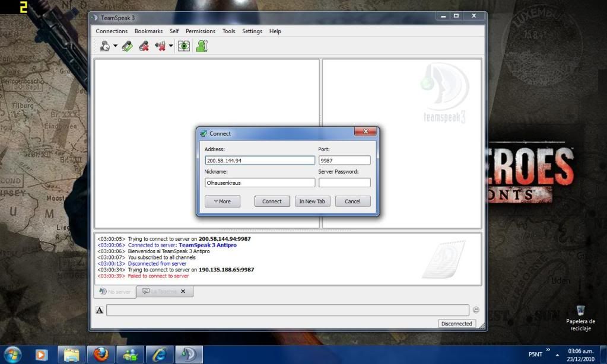Open the away status dropdown arrow

coord(115,46)
